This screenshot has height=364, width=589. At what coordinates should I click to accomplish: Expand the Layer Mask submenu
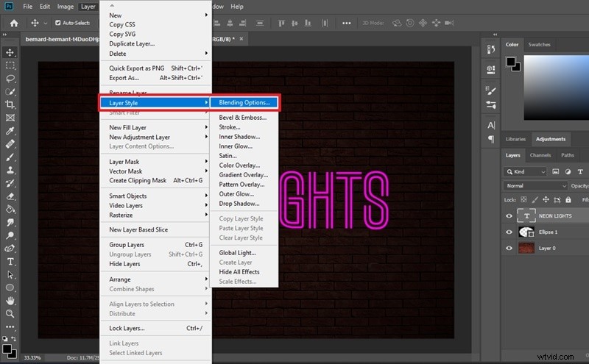point(155,161)
